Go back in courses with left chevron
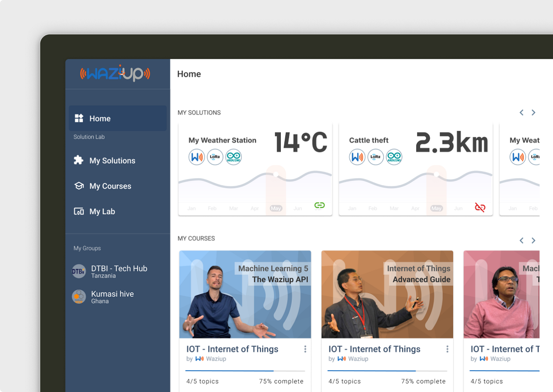 pyautogui.click(x=521, y=241)
